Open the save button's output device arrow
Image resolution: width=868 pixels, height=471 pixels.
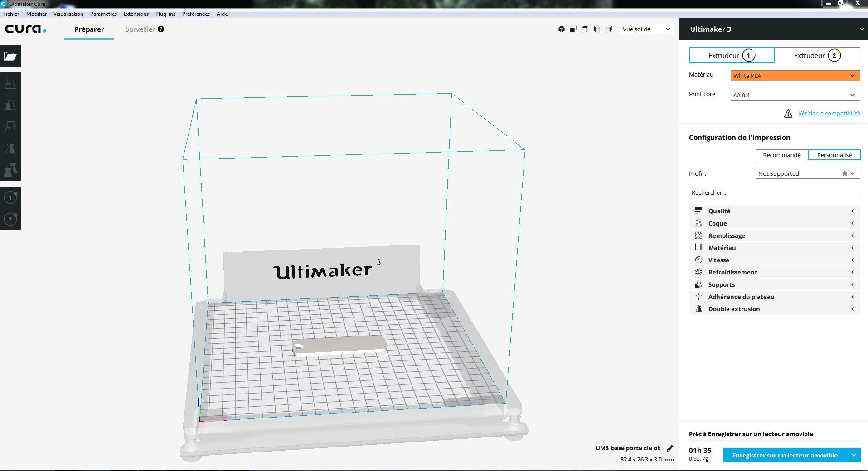coord(853,455)
